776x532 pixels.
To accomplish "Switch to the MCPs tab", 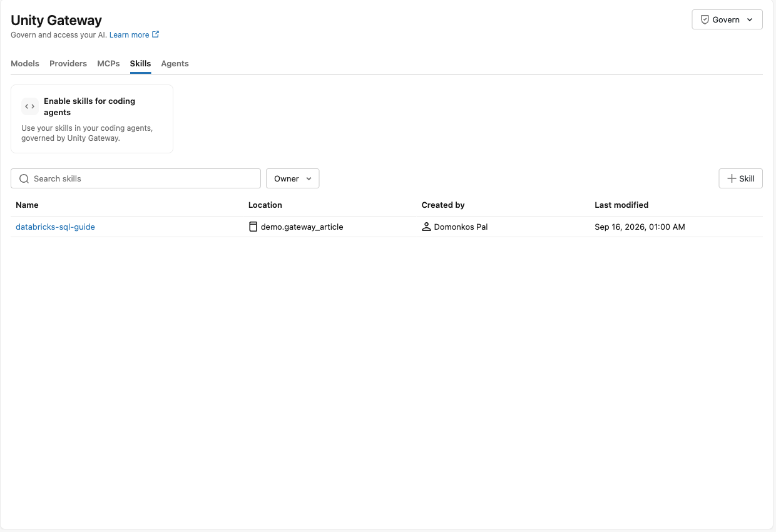I will tap(108, 63).
